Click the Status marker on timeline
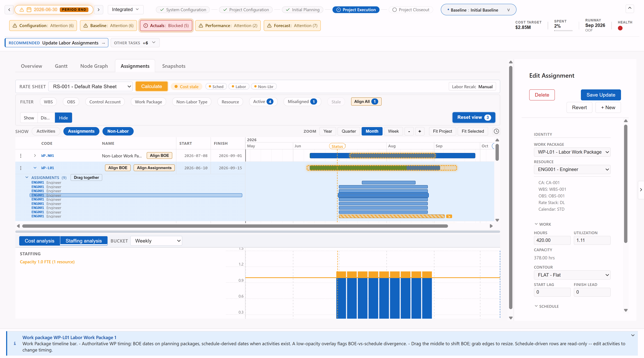Image resolution: width=644 pixels, height=358 pixels. tap(337, 146)
